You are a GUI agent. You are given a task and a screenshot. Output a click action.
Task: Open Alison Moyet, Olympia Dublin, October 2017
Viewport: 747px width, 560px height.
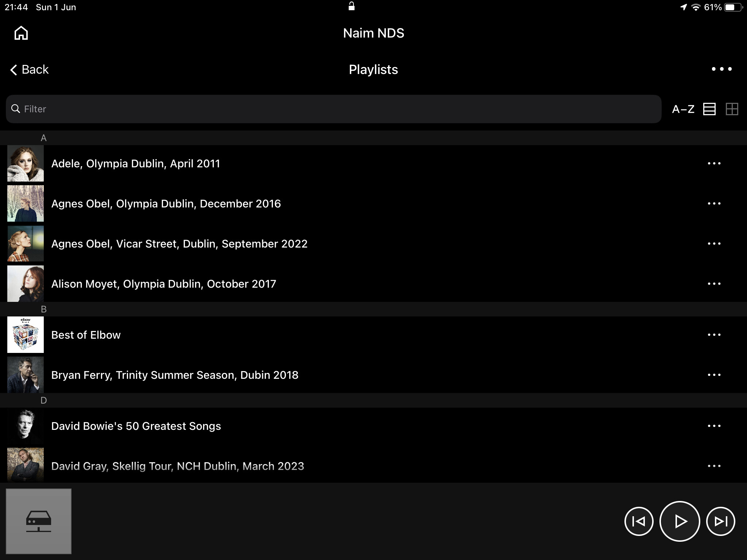(373, 284)
